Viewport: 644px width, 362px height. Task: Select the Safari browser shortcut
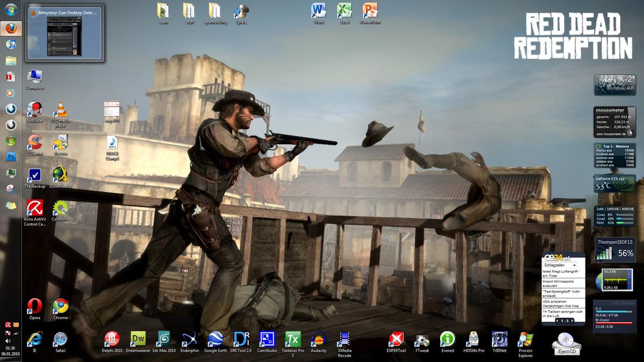click(61, 342)
